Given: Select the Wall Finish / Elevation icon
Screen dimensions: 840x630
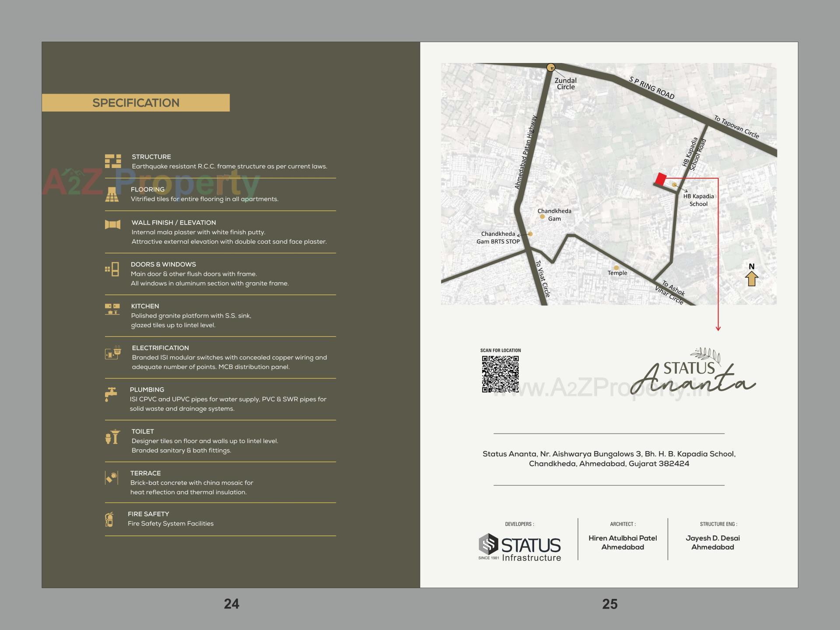Looking at the screenshot, I should click(x=113, y=224).
